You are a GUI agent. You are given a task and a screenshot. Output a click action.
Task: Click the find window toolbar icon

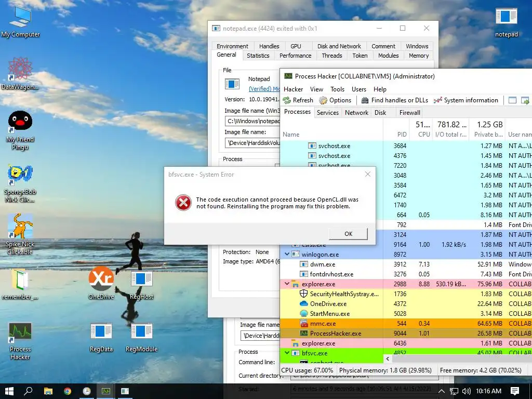coord(512,100)
